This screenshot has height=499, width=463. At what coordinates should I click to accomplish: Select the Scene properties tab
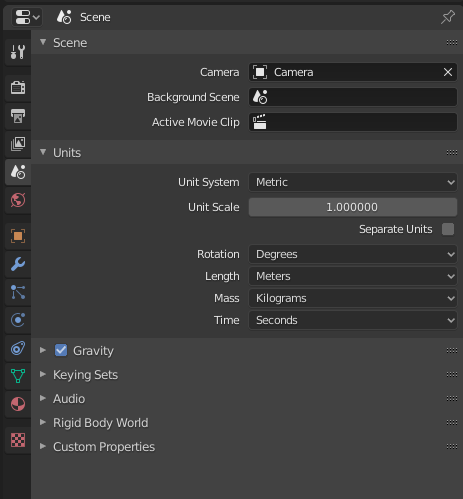18,172
